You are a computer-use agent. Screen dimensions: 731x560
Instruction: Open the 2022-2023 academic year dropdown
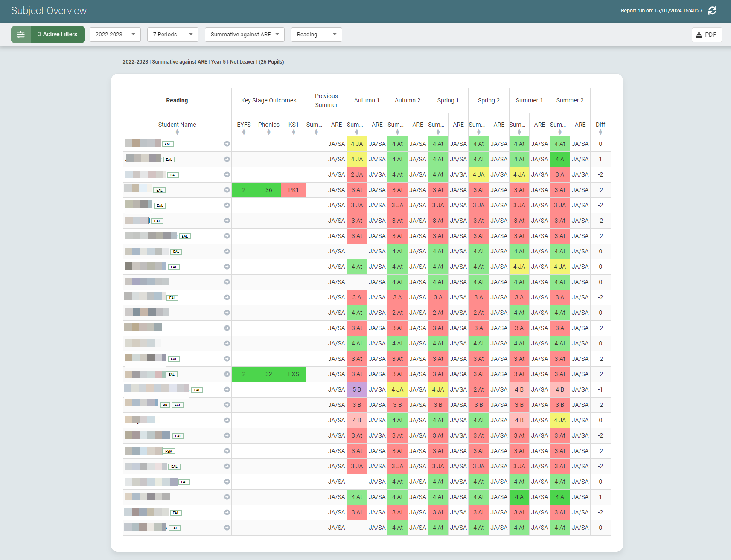(115, 35)
